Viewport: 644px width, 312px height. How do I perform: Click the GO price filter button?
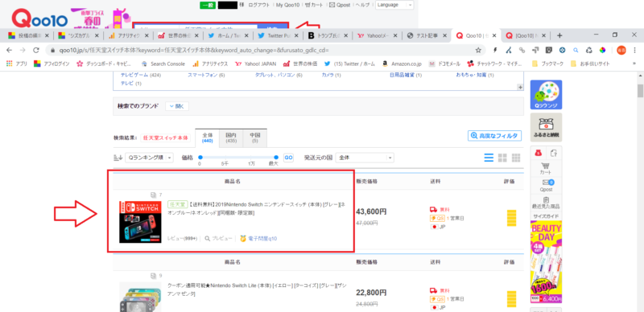click(289, 158)
